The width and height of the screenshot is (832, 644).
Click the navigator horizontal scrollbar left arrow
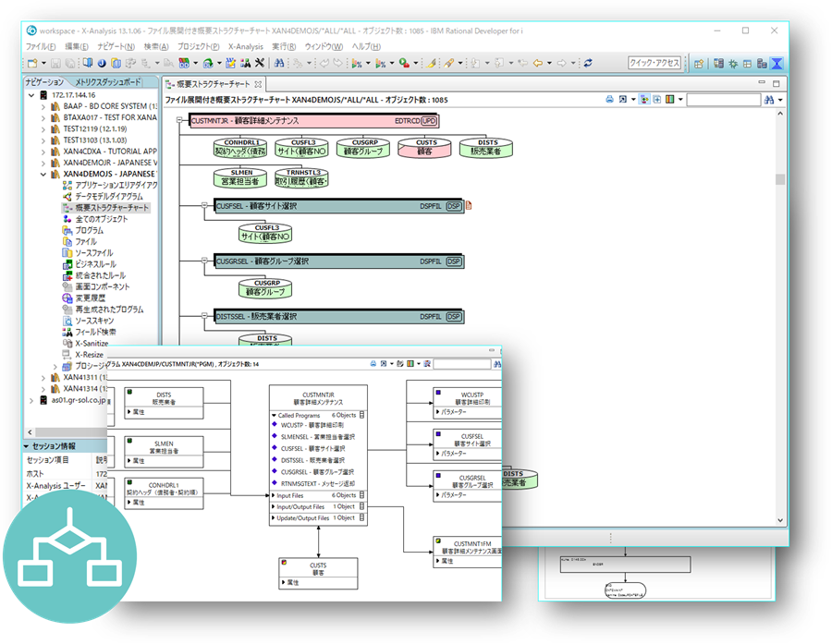[x=30, y=431]
